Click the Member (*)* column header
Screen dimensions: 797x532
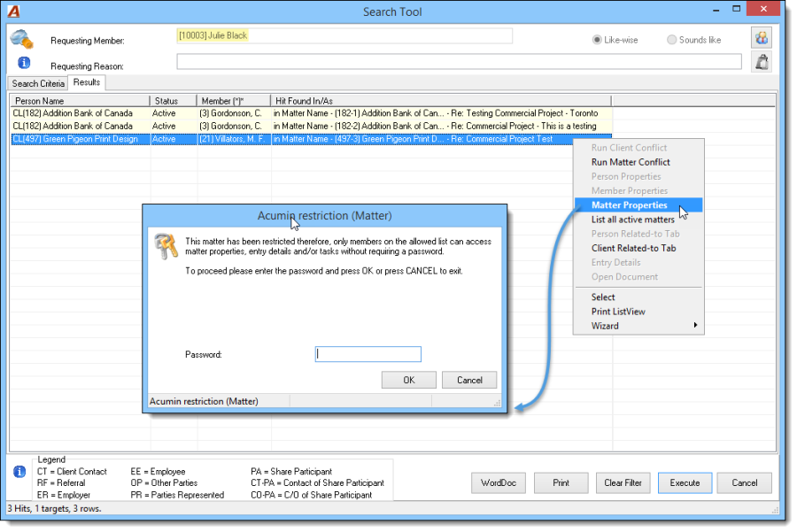click(x=234, y=101)
